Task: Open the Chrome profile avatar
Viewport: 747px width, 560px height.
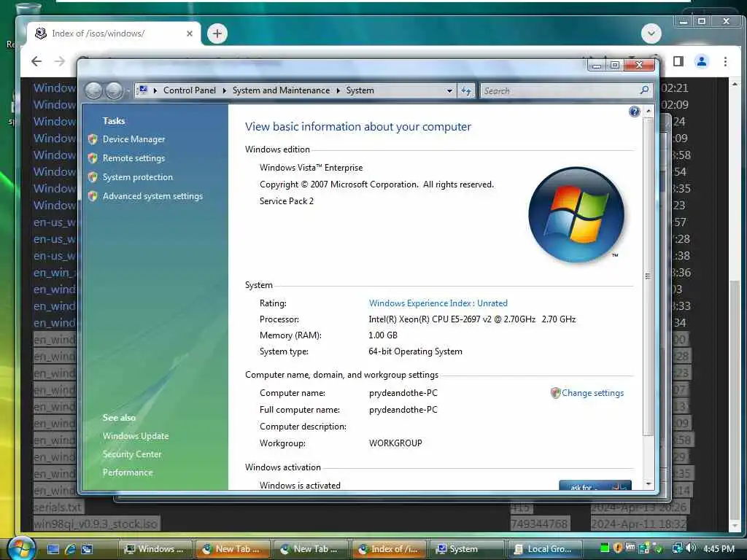Action: (702, 61)
